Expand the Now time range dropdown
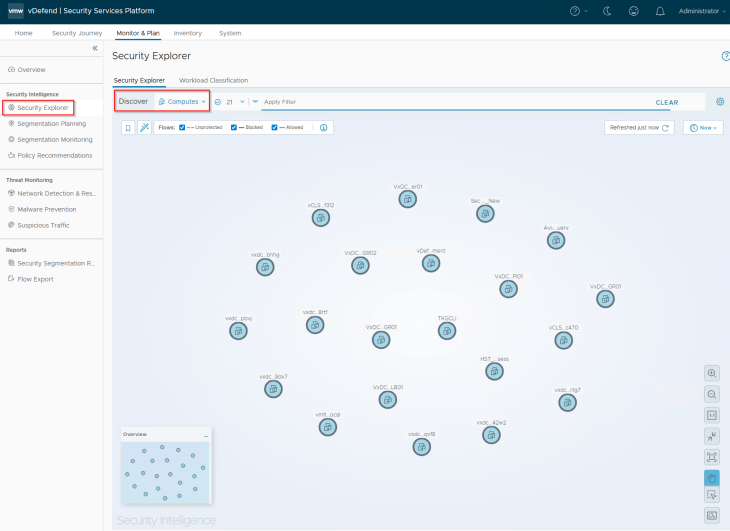Viewport: 730px width, 531px height. pyautogui.click(x=704, y=128)
